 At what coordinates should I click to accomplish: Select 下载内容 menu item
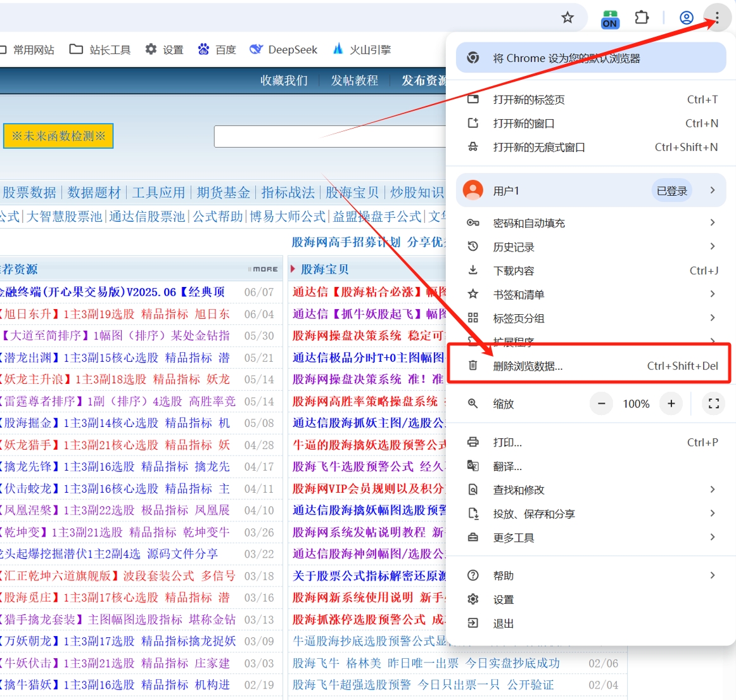click(x=591, y=270)
